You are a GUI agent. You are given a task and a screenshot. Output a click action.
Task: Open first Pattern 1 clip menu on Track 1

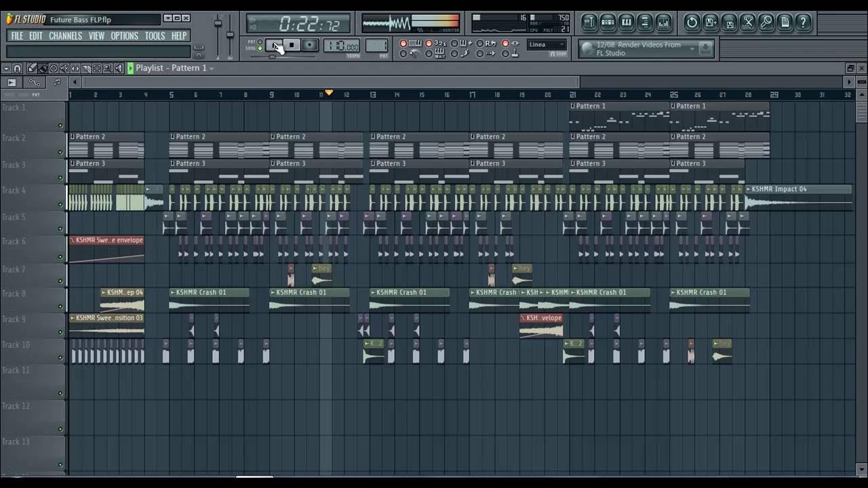click(x=573, y=106)
